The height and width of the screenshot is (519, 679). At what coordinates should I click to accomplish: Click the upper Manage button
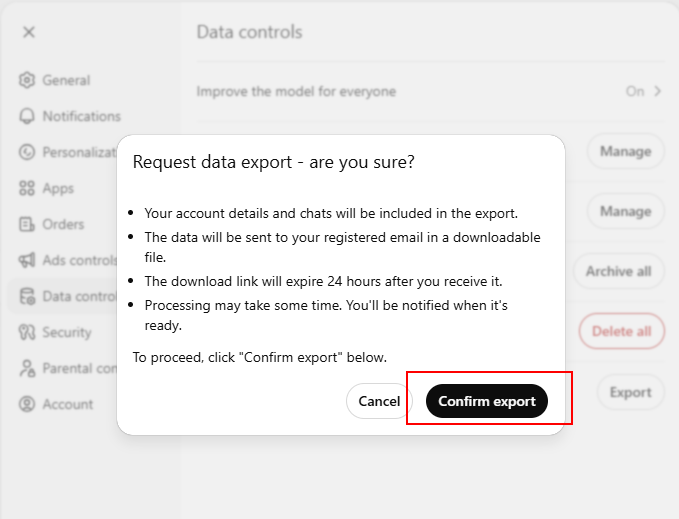click(x=625, y=152)
